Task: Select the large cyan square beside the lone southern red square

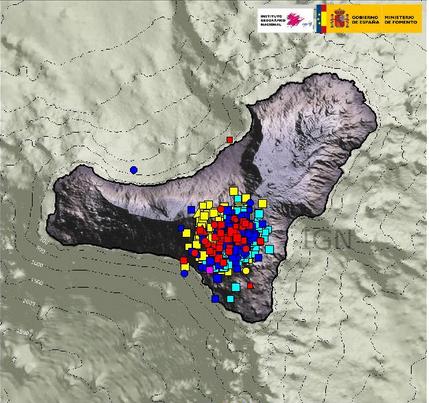Action: click(x=236, y=287)
